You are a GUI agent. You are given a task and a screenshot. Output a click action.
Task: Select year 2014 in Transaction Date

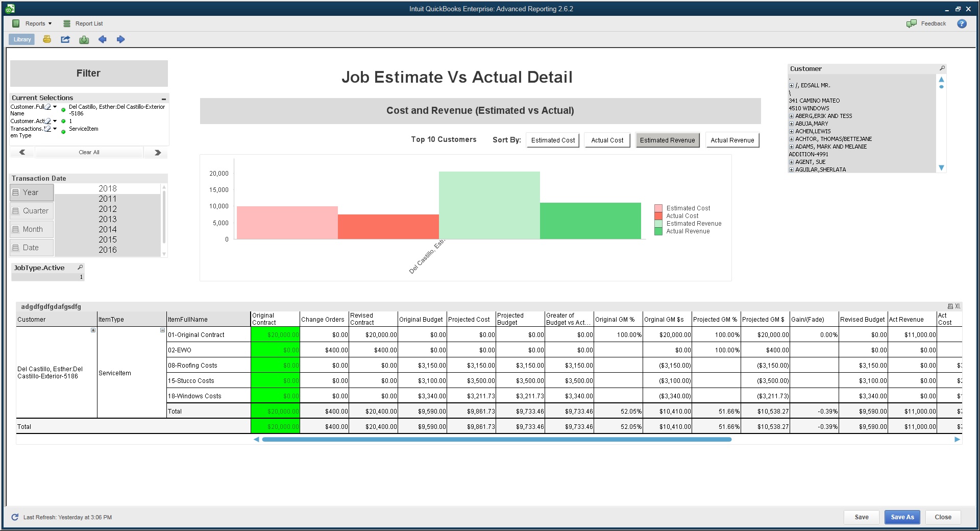click(108, 229)
